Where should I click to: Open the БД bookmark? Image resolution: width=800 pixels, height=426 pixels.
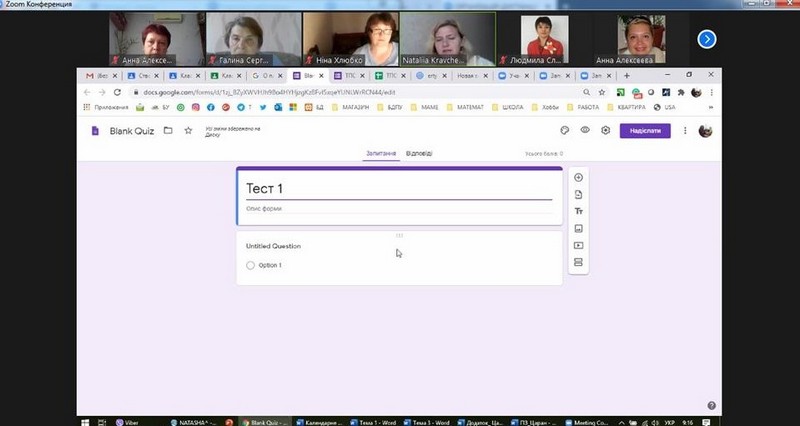(314, 107)
